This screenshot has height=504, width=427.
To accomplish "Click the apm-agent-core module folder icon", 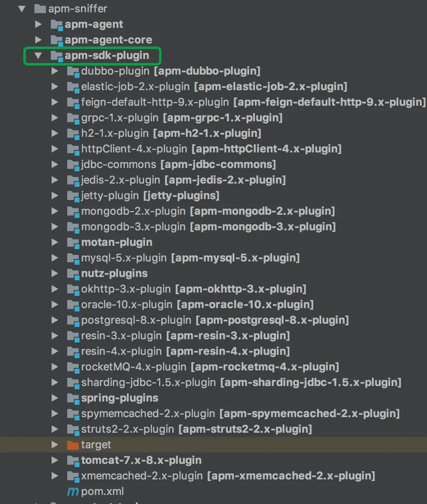I will tap(57, 40).
